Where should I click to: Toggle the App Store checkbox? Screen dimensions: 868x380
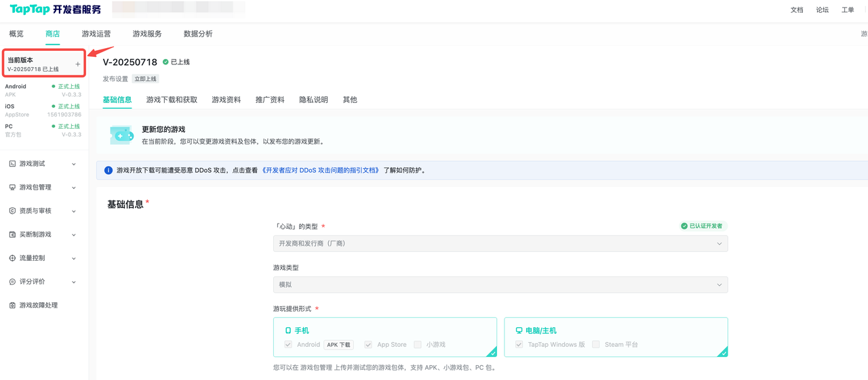(368, 345)
